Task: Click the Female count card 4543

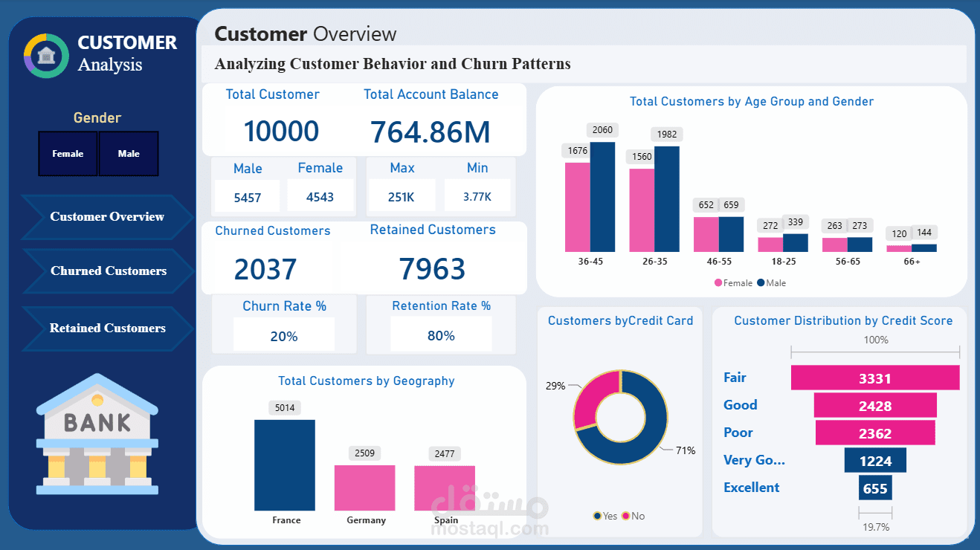Action: [320, 197]
